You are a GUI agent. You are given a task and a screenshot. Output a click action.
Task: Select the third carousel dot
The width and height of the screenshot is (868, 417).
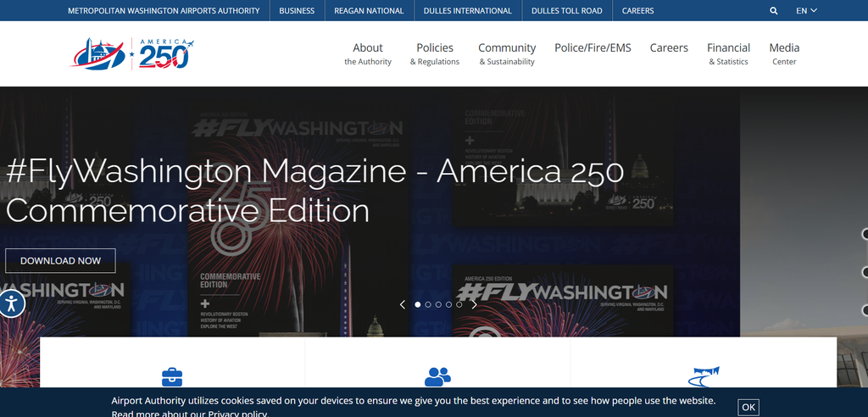click(438, 304)
